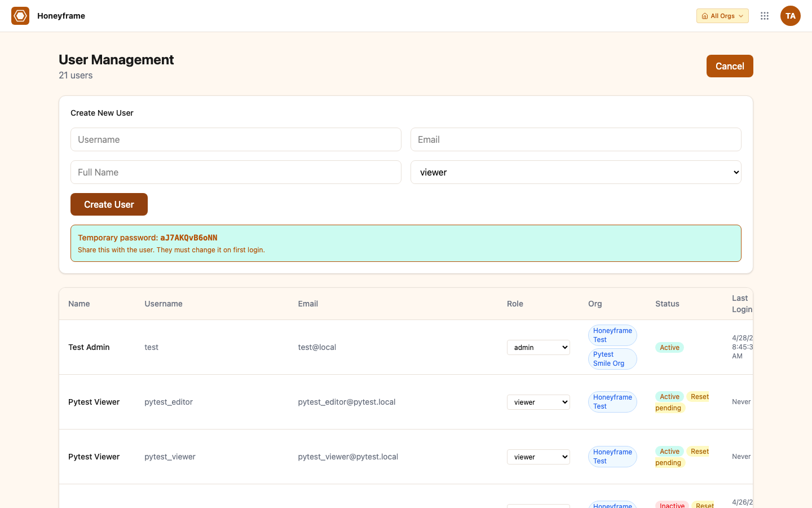Open the role dropdown for pytest_editor

539,402
